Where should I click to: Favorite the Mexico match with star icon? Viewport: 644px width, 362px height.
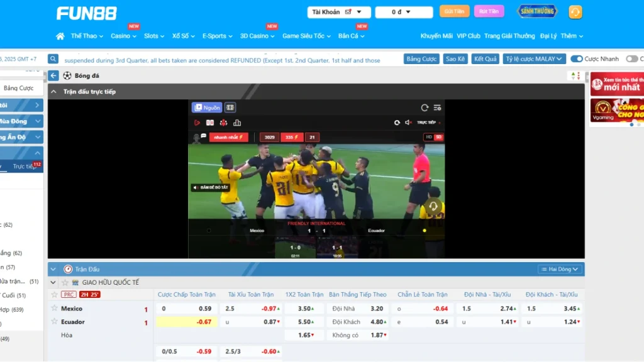55,309
